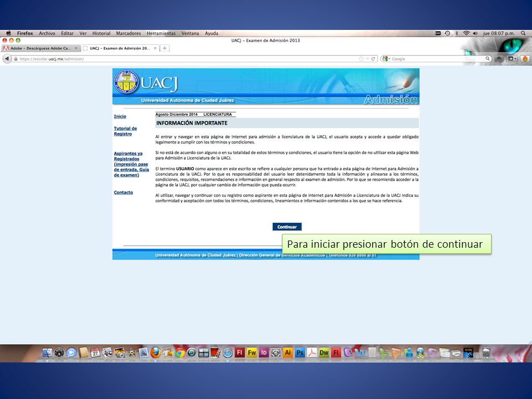
Task: Click the Spotlight search icon in menu bar
Action: [x=523, y=33]
